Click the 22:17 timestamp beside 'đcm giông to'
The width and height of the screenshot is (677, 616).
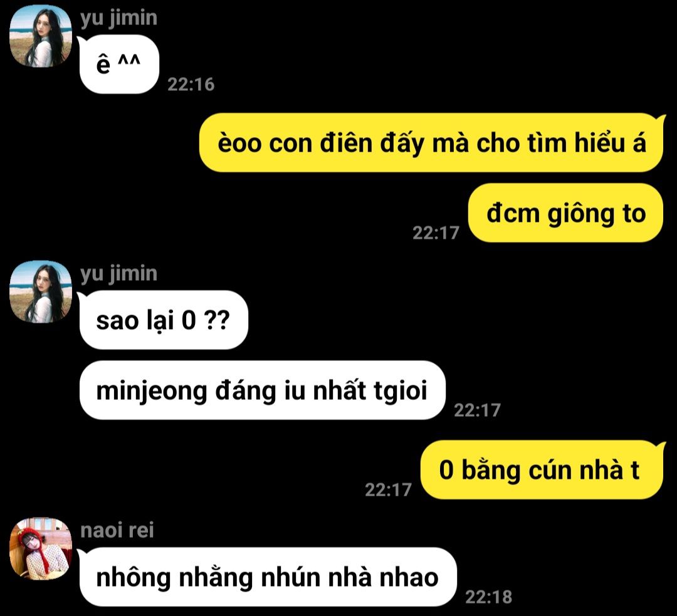(436, 233)
